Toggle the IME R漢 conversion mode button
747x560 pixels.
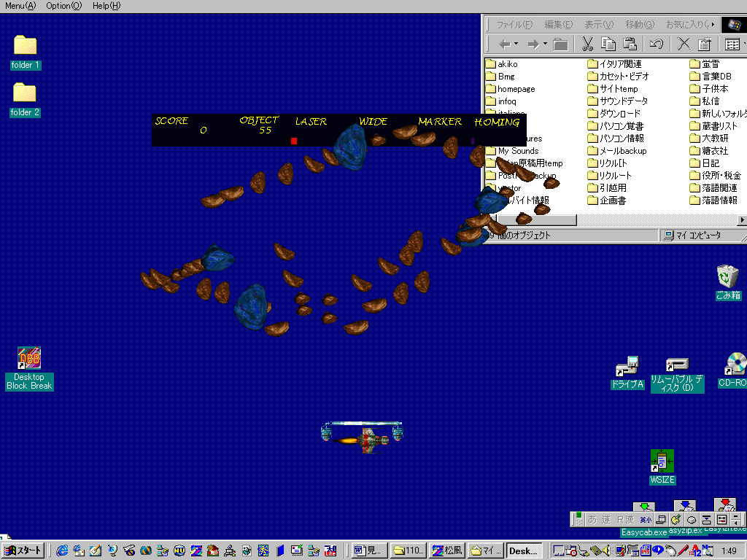(x=625, y=520)
